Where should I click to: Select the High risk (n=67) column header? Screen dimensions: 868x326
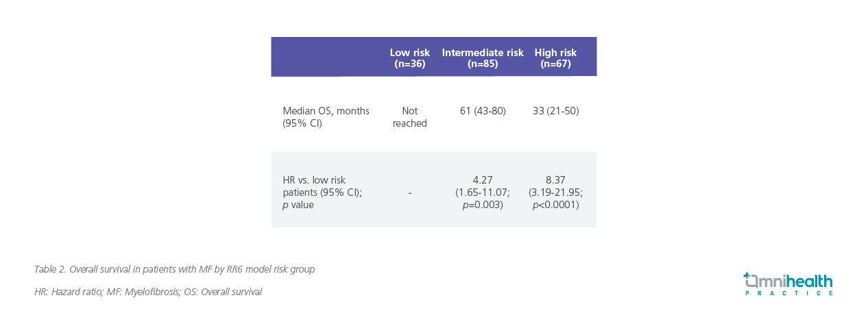[555, 58]
